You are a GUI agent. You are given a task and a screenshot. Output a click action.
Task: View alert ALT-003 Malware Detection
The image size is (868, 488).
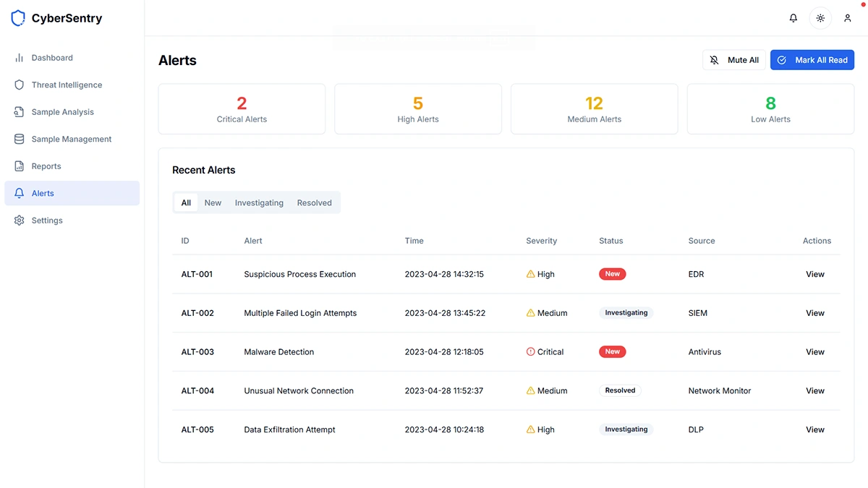pyautogui.click(x=815, y=352)
